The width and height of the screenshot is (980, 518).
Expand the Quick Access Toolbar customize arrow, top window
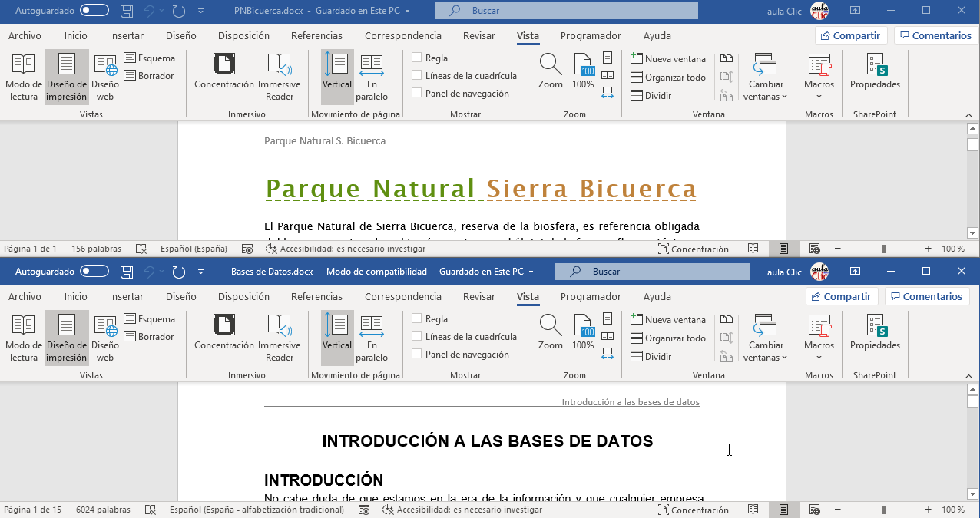(200, 11)
